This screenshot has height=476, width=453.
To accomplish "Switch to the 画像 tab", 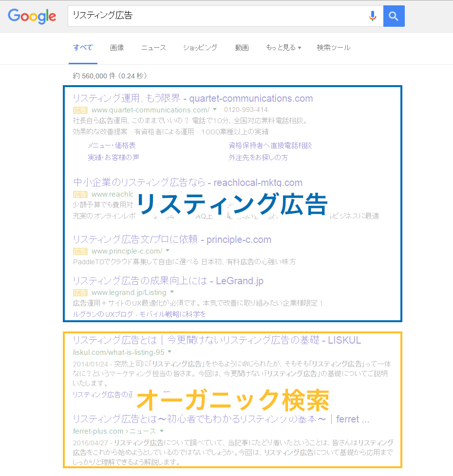I will point(117,48).
